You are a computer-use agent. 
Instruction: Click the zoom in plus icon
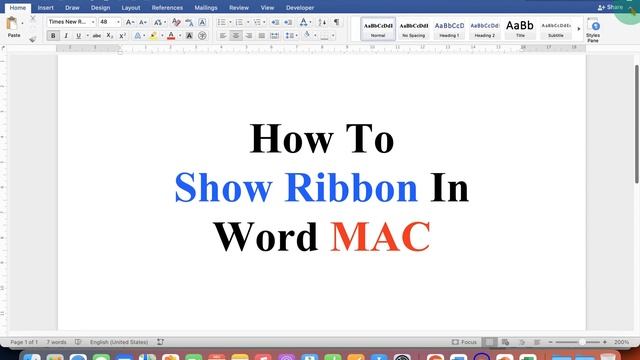point(605,342)
